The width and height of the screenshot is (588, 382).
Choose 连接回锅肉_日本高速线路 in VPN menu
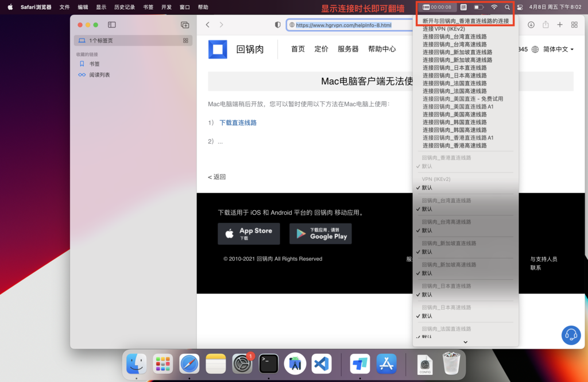pyautogui.click(x=454, y=75)
